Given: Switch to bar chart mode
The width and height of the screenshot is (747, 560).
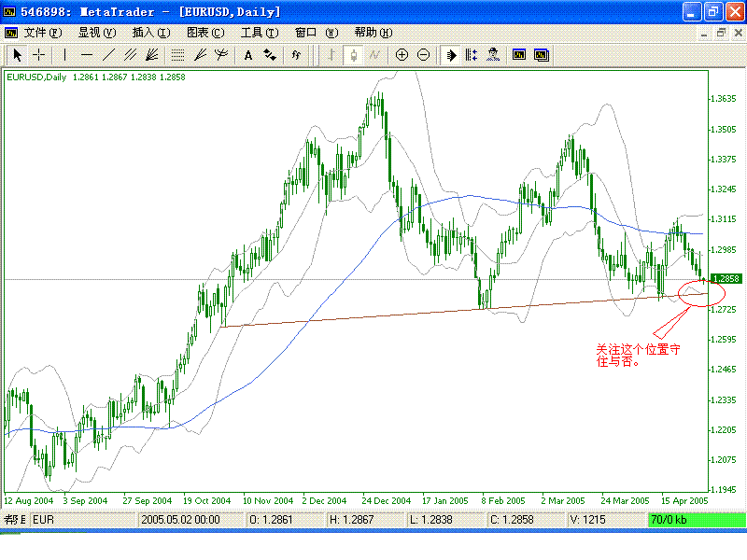Looking at the screenshot, I should [x=331, y=55].
